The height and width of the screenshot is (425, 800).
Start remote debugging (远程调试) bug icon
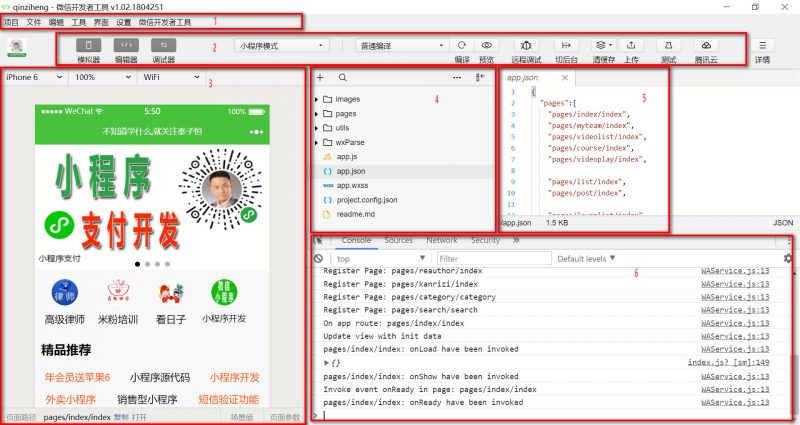coord(526,45)
